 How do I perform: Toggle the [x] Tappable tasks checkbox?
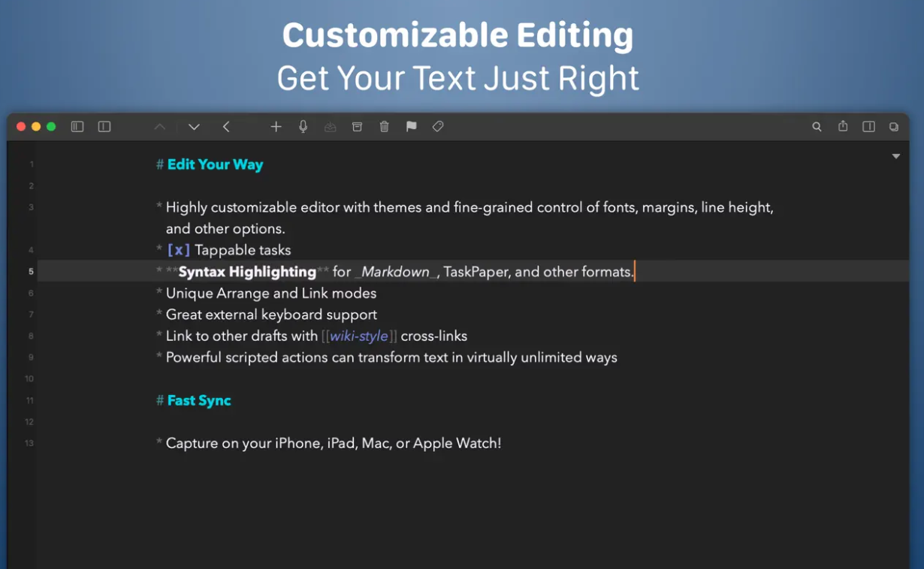178,250
